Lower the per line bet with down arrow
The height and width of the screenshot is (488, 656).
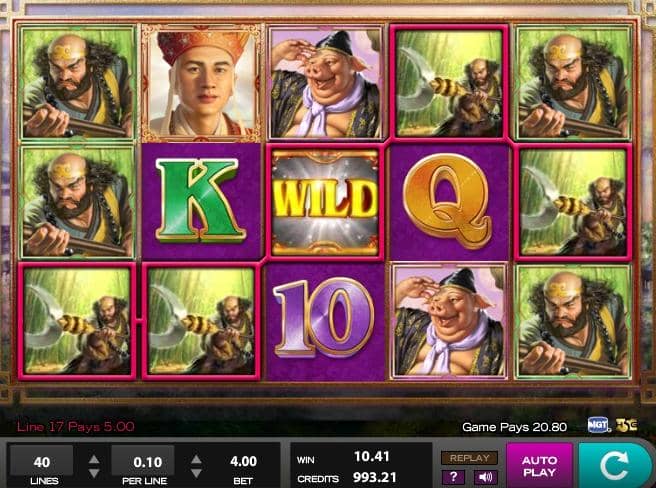pyautogui.click(x=196, y=473)
